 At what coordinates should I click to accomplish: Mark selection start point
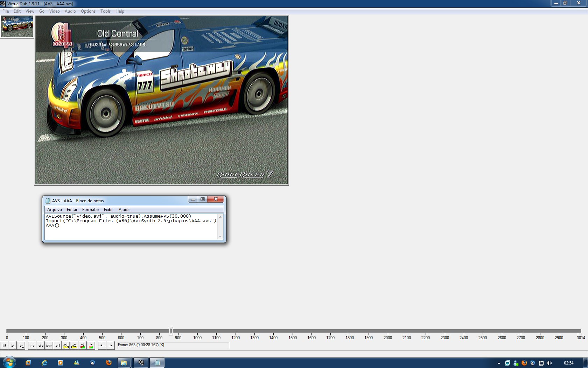(102, 346)
